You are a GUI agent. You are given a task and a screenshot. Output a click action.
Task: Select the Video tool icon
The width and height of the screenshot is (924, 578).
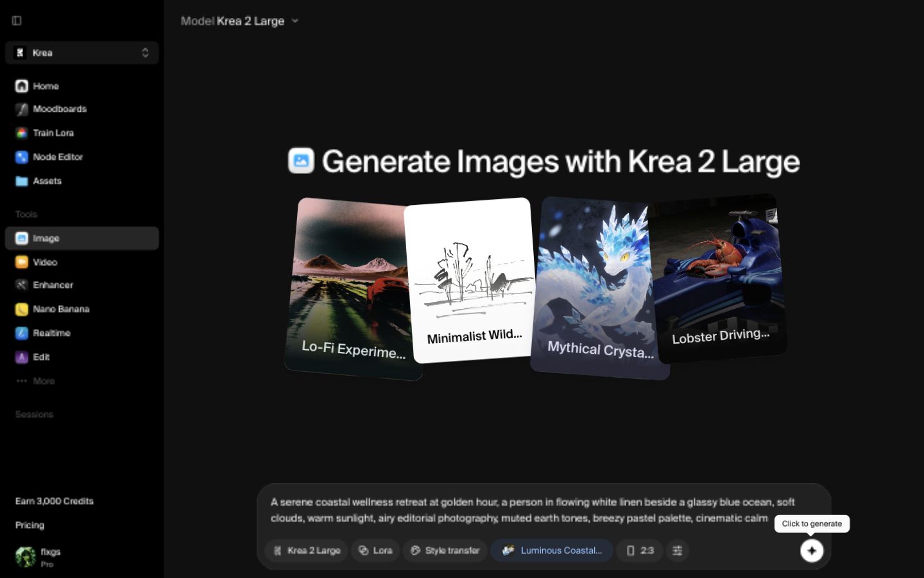coord(22,262)
